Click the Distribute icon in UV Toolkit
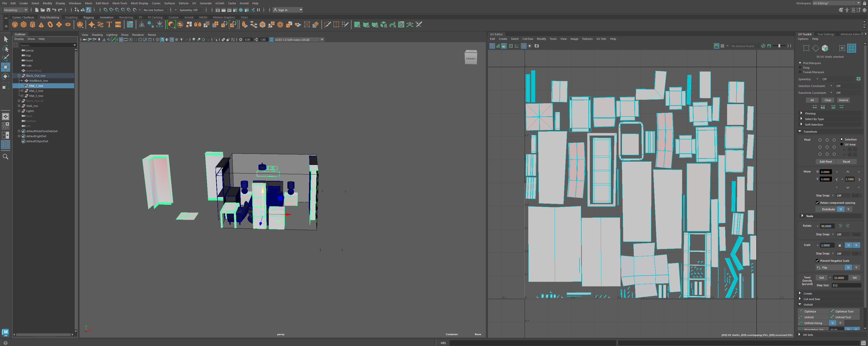The height and width of the screenshot is (346, 868). pyautogui.click(x=819, y=209)
